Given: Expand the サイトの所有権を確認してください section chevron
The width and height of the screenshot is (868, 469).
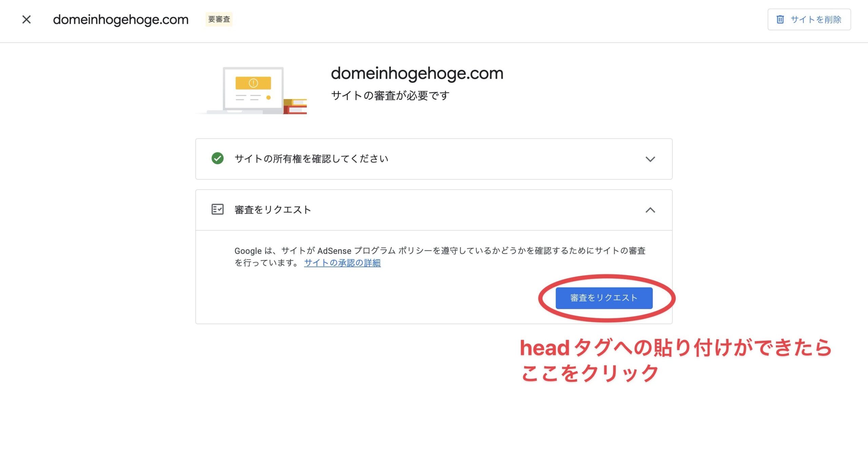Looking at the screenshot, I should (x=650, y=159).
